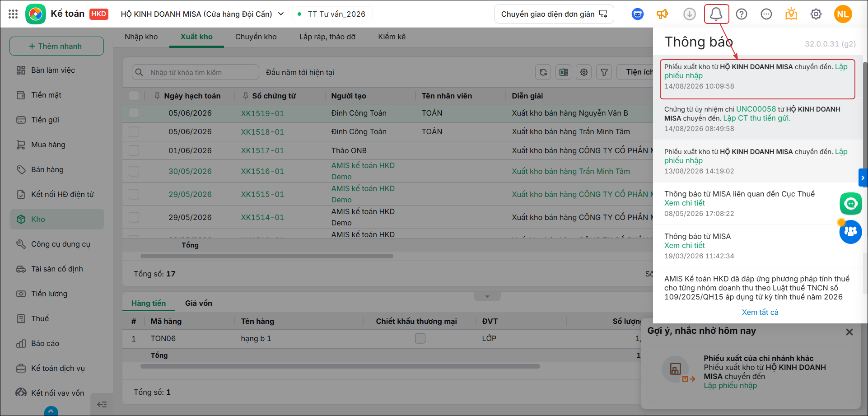This screenshot has width=868, height=416.
Task: Open Tiền mặt in sidebar
Action: pos(57,95)
